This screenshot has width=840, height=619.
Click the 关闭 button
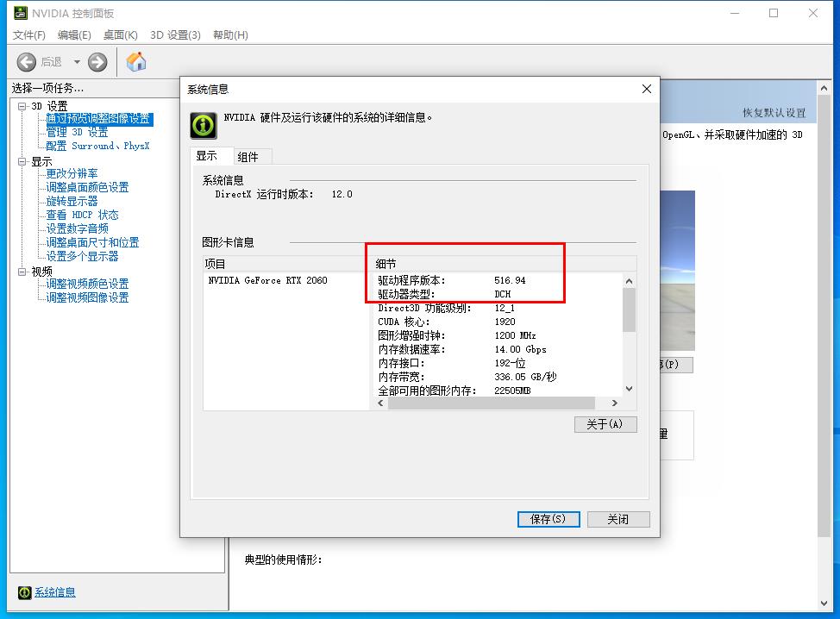617,518
